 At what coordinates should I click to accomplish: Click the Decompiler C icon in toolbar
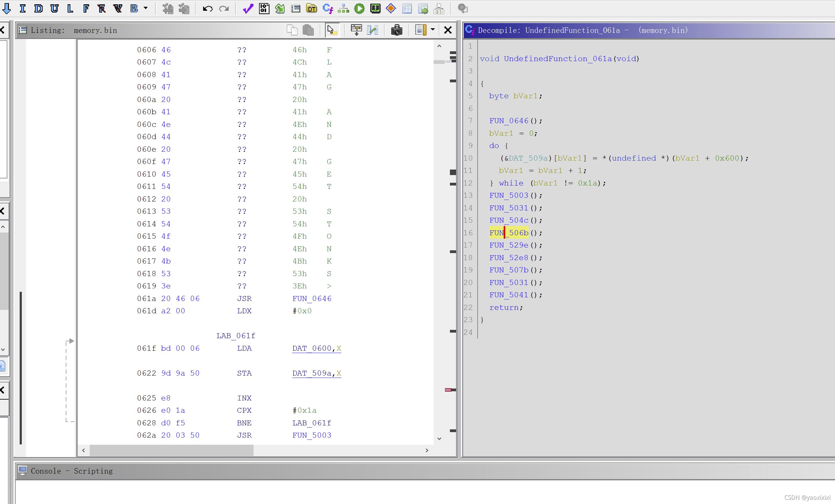click(327, 9)
